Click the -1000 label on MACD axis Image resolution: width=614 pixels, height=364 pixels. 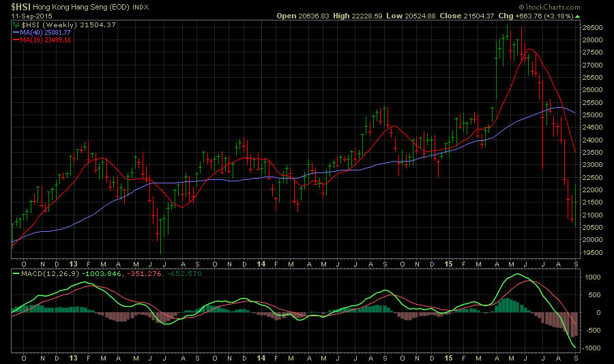[592, 348]
